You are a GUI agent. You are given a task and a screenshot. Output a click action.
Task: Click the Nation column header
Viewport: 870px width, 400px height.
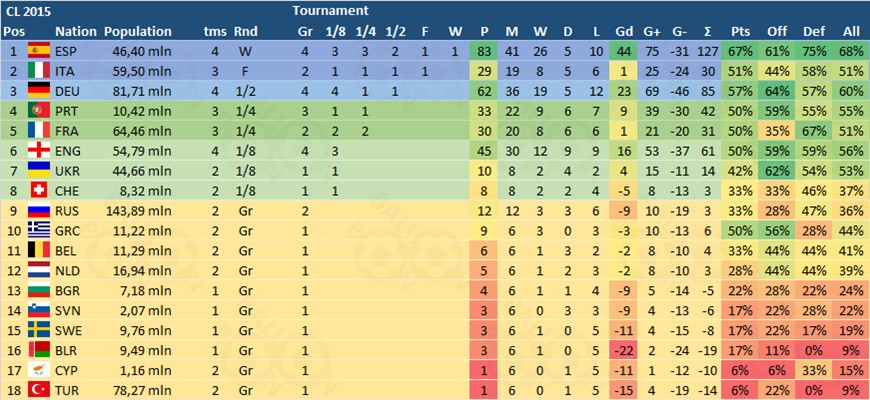[75, 31]
